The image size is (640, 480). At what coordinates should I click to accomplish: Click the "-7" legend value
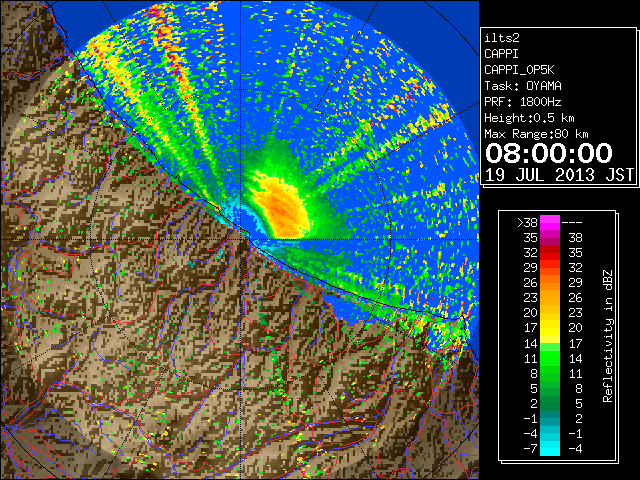tap(530, 449)
